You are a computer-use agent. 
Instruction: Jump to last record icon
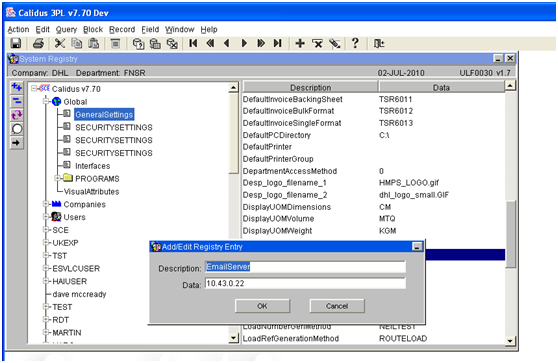278,43
